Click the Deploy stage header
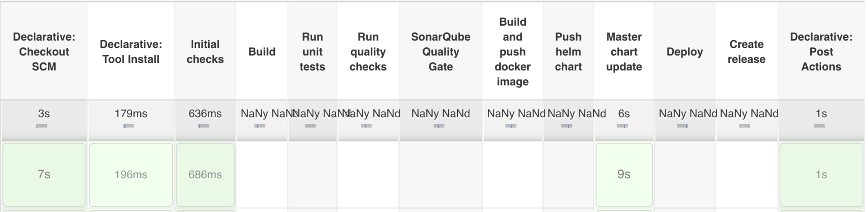 point(685,52)
